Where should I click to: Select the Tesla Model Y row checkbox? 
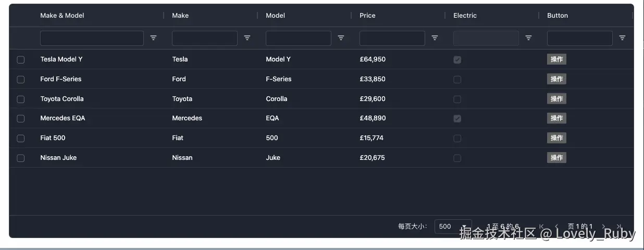21,60
